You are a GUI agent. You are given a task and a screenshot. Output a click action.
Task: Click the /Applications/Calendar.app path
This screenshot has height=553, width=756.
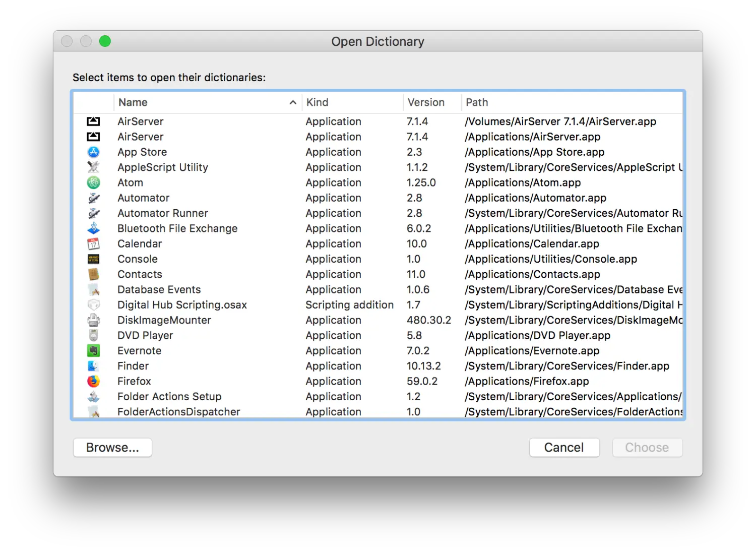[x=532, y=243]
